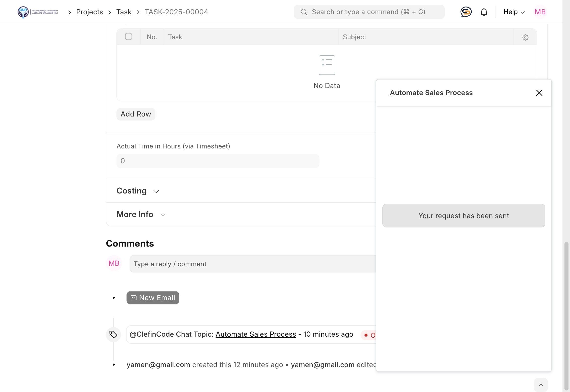Click the tag icon in timeline

pos(113,334)
